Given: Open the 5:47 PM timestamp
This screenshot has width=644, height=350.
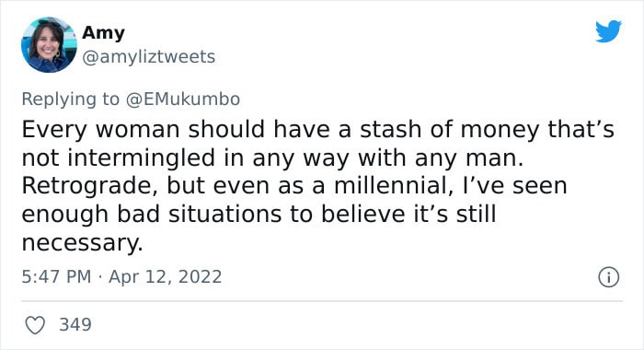Looking at the screenshot, I should (56, 276).
